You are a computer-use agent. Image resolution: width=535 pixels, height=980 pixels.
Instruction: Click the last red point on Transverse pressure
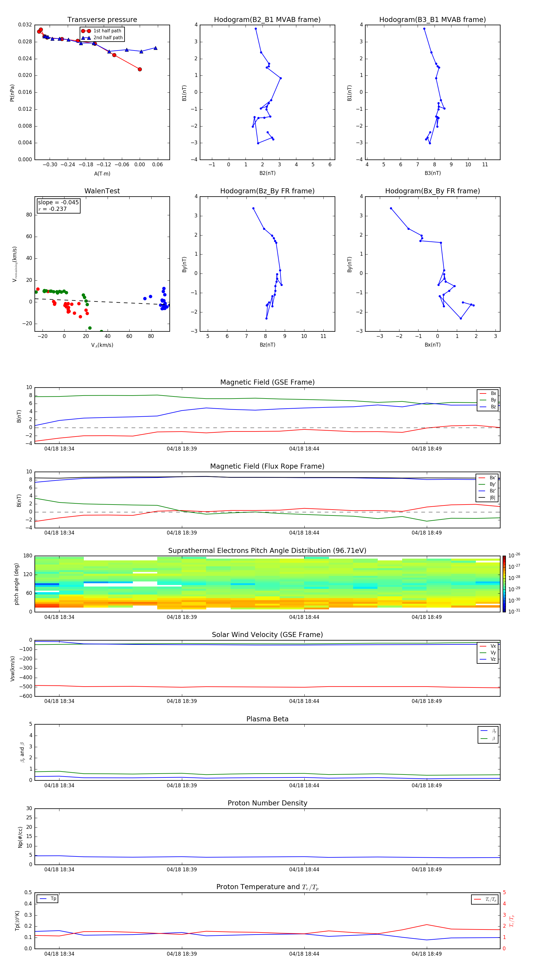point(140,69)
